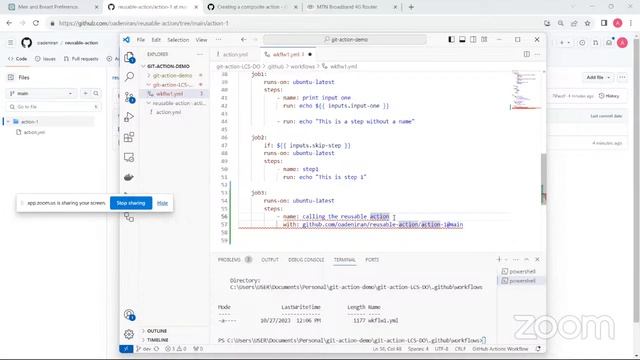Image resolution: width=640 pixels, height=360 pixels.
Task: Hide the screen sharing notice
Action: 162,203
